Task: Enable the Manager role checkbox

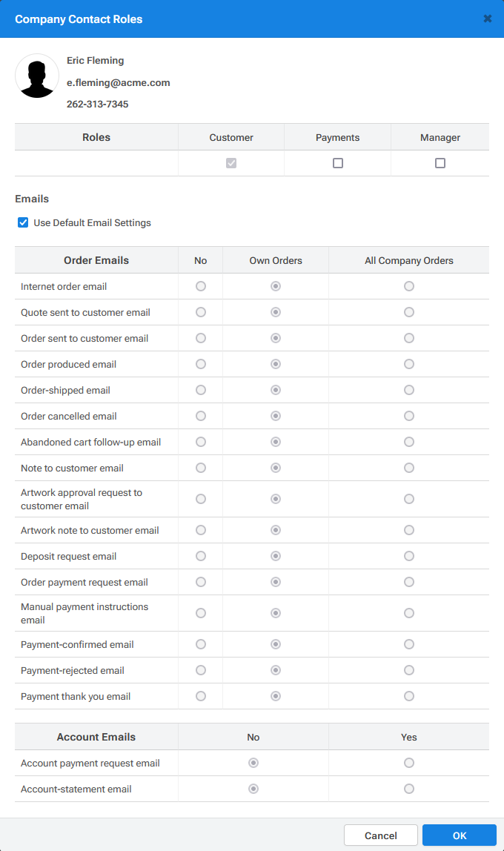Action: coord(440,163)
